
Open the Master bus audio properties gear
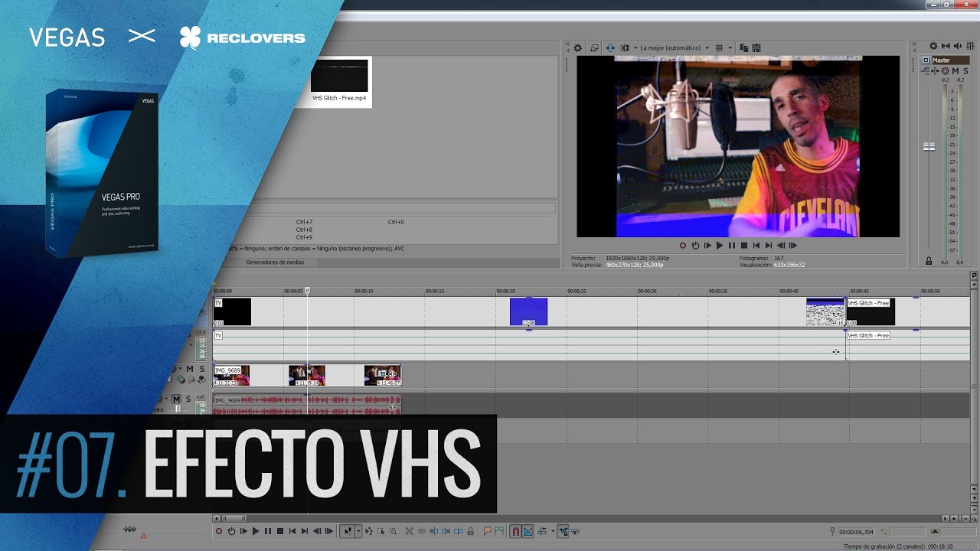click(933, 46)
